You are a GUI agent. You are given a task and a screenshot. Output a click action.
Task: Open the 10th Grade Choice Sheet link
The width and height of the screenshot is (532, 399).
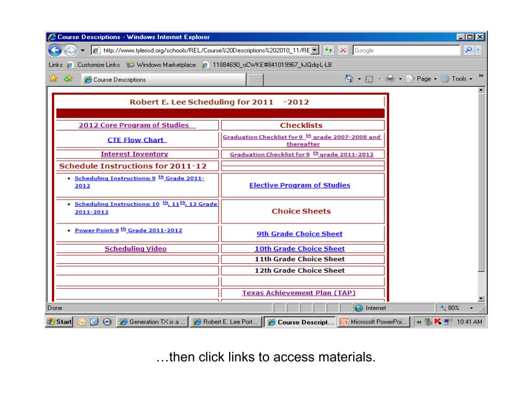pos(300,249)
